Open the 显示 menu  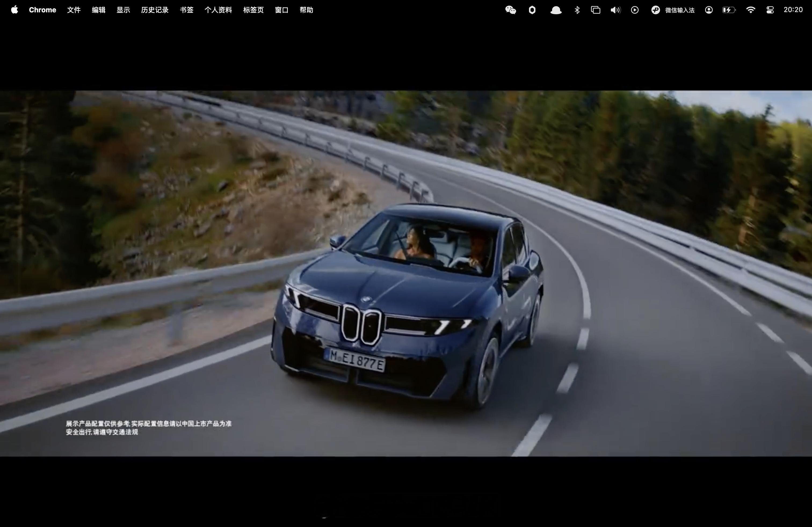(x=123, y=10)
